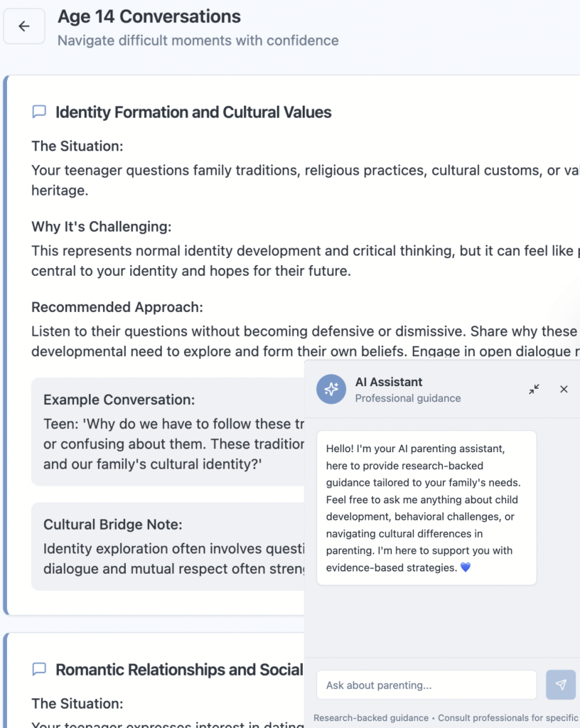
Task: Click 'Recommended Approach:' section label
Action: pyautogui.click(x=117, y=307)
